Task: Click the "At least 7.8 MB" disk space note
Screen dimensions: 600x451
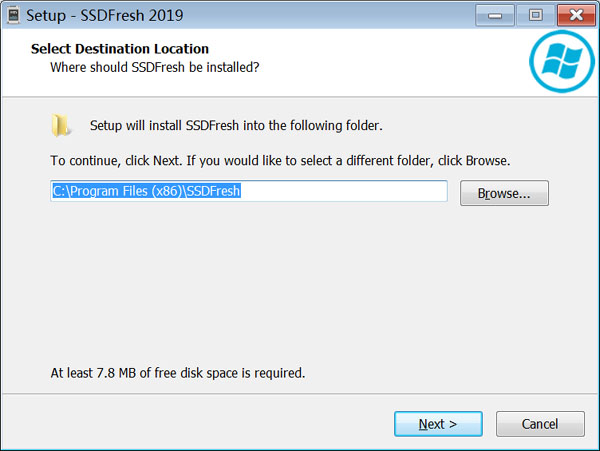Action: pyautogui.click(x=178, y=373)
